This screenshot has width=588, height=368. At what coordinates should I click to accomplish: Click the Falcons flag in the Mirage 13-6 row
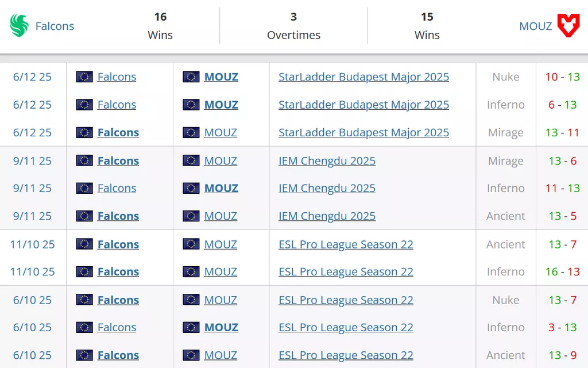point(84,161)
